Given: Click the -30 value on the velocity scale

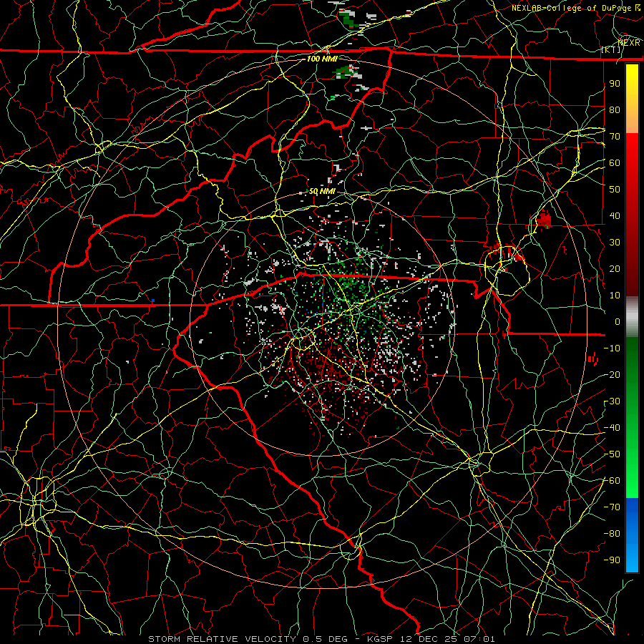Looking at the screenshot, I should 612,401.
